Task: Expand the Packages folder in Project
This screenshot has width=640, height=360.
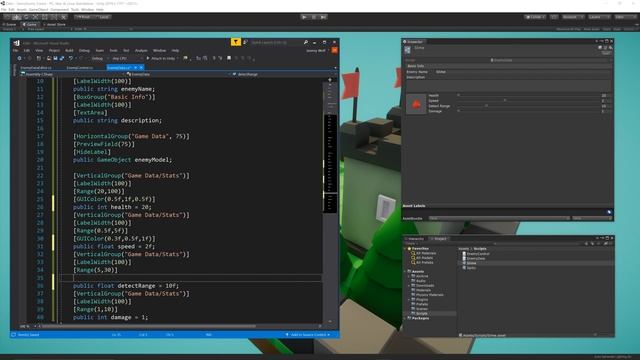Action: 405,318
